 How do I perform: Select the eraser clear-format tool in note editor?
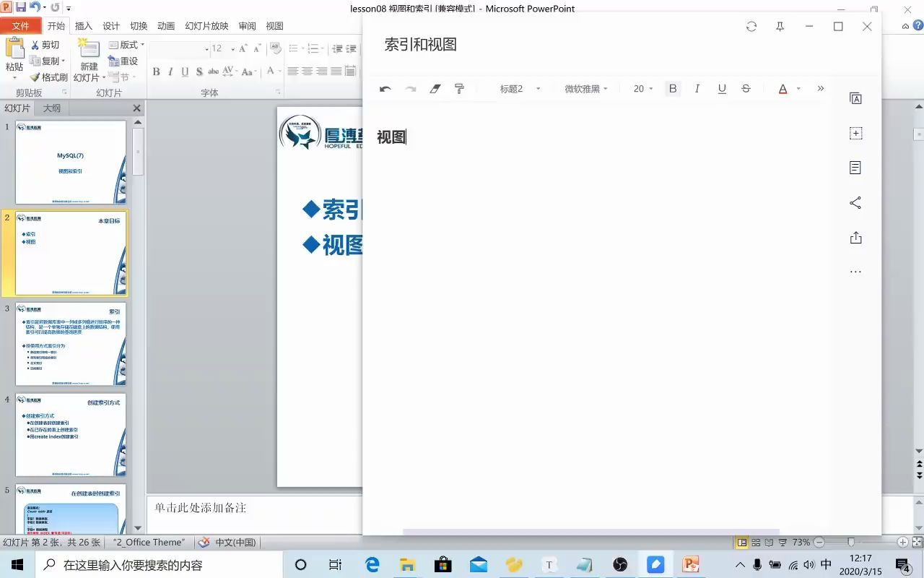[x=435, y=89]
